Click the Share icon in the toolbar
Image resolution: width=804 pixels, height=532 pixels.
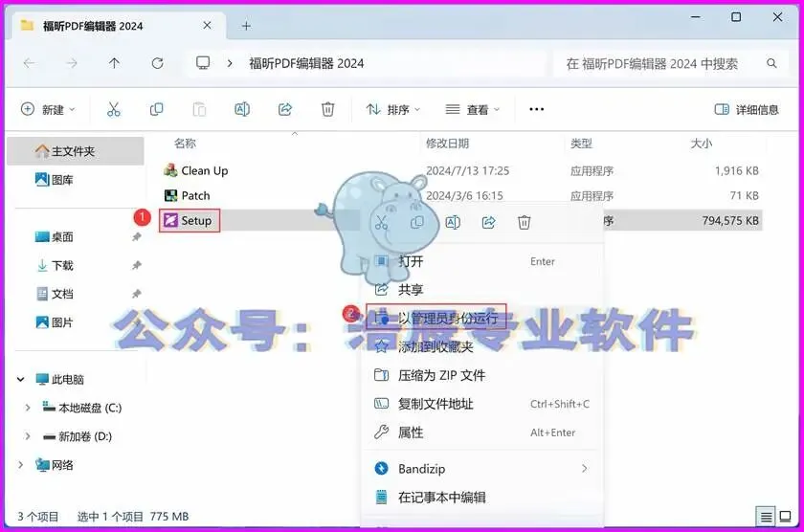tap(284, 109)
